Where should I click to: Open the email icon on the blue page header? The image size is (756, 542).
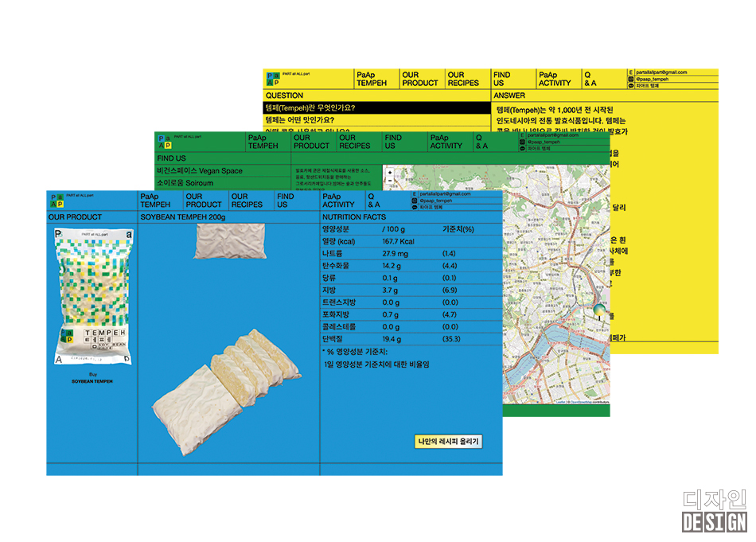coord(414,194)
